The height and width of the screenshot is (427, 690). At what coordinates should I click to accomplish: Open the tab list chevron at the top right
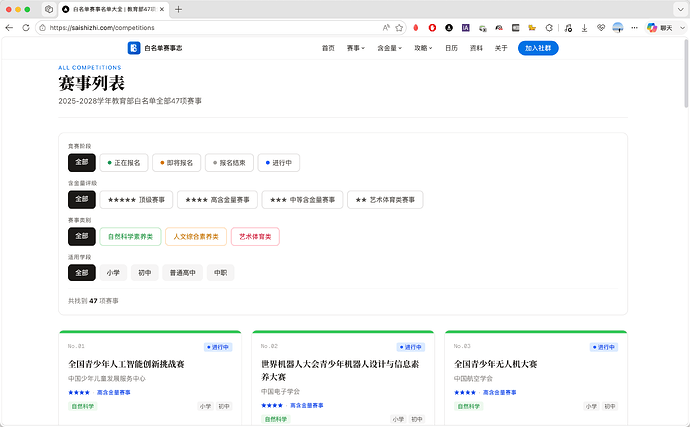click(680, 9)
